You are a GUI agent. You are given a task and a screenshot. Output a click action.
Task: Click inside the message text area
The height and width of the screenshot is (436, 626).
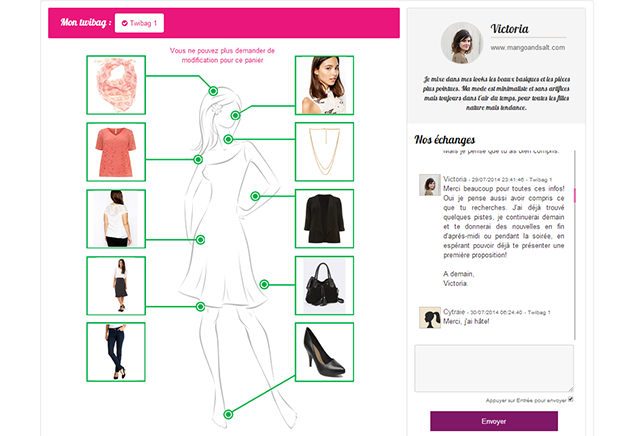click(494, 369)
